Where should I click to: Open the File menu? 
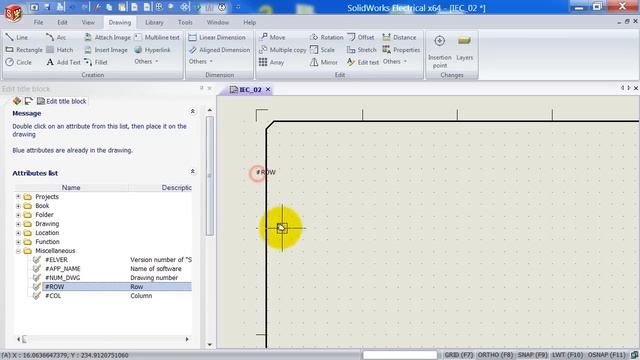tap(38, 22)
